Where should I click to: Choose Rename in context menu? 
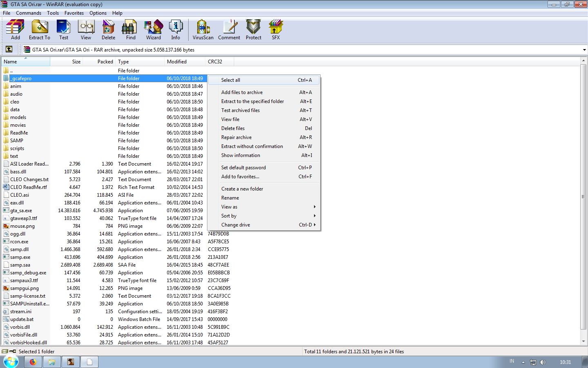pos(264,198)
